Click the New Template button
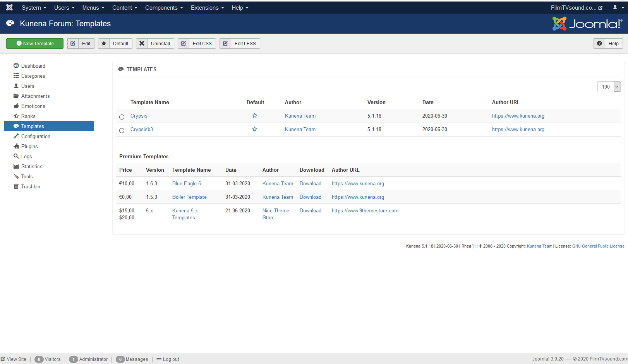 pos(35,43)
